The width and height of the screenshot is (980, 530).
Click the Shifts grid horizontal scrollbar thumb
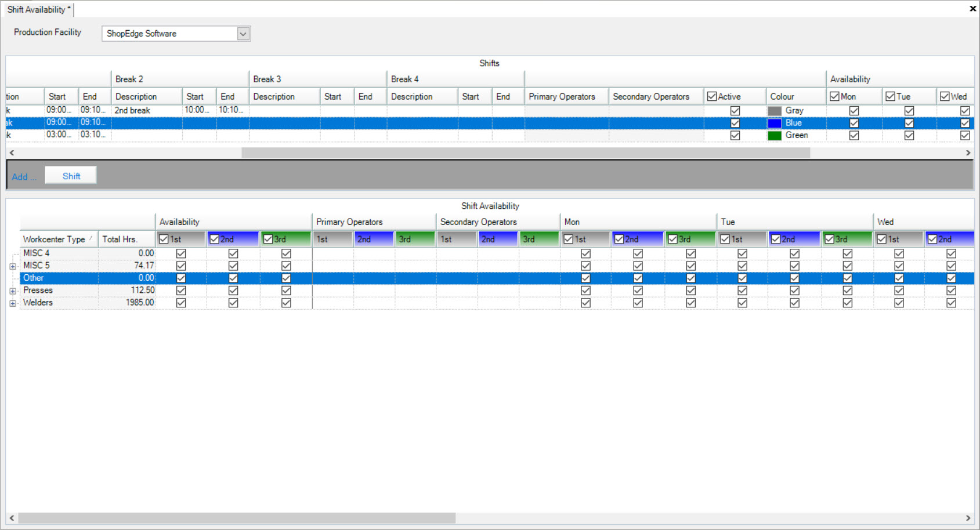[x=526, y=153]
